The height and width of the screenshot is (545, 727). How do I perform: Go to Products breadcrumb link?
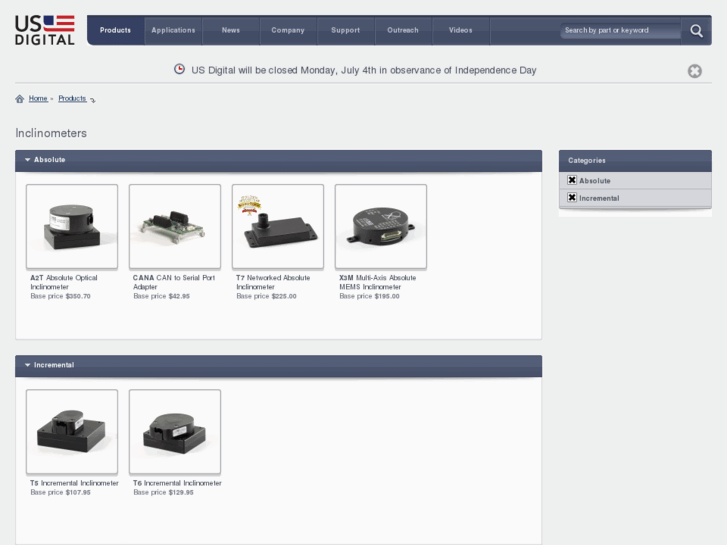72,98
